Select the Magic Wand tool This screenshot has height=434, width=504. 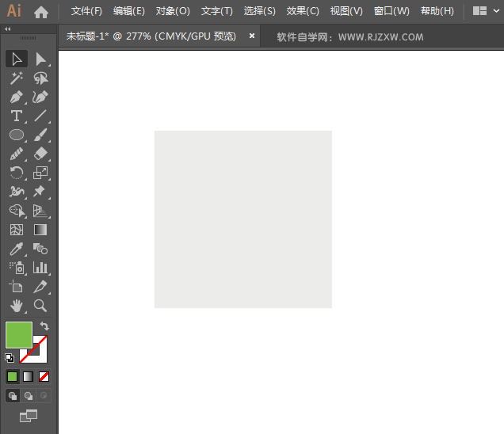17,78
